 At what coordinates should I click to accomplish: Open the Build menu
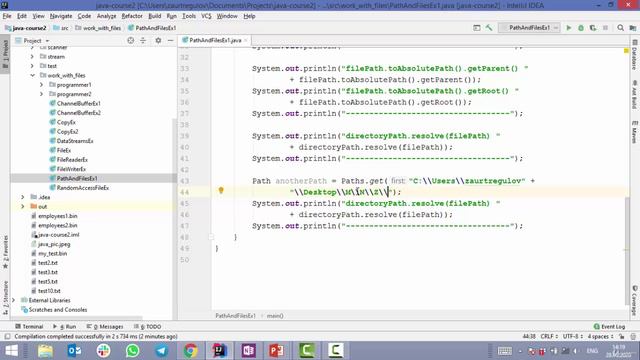[x=155, y=16]
